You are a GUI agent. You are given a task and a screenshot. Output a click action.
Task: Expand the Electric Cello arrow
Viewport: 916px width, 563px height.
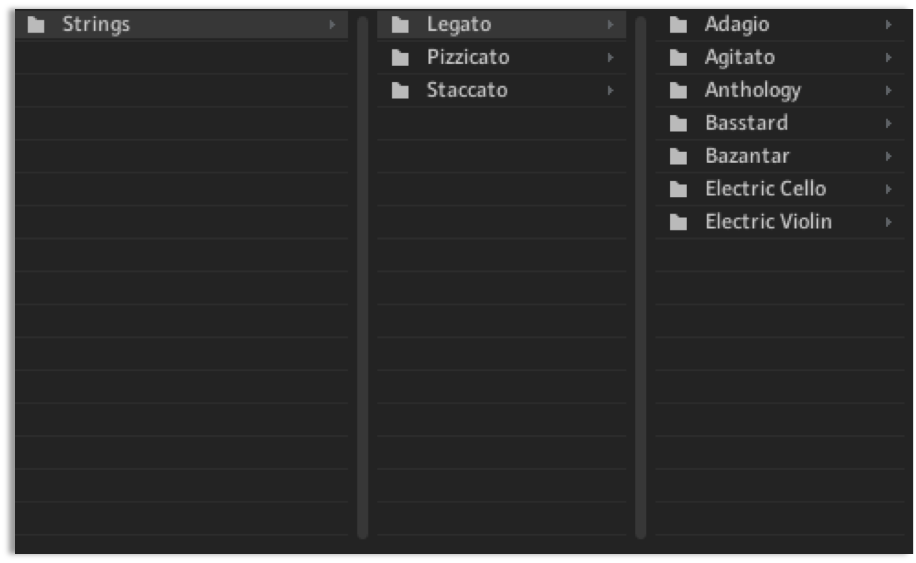(x=889, y=189)
